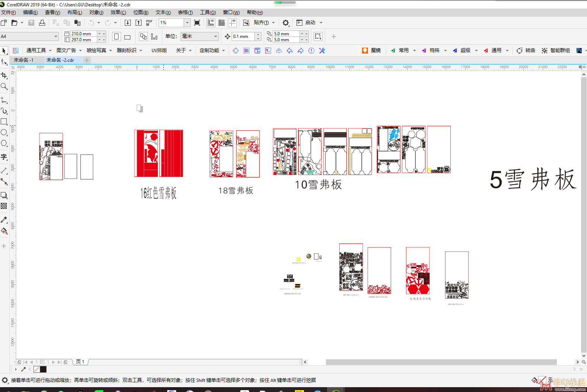587x392 pixels.
Task: Open the 常用 plugin button
Action: [x=400, y=51]
